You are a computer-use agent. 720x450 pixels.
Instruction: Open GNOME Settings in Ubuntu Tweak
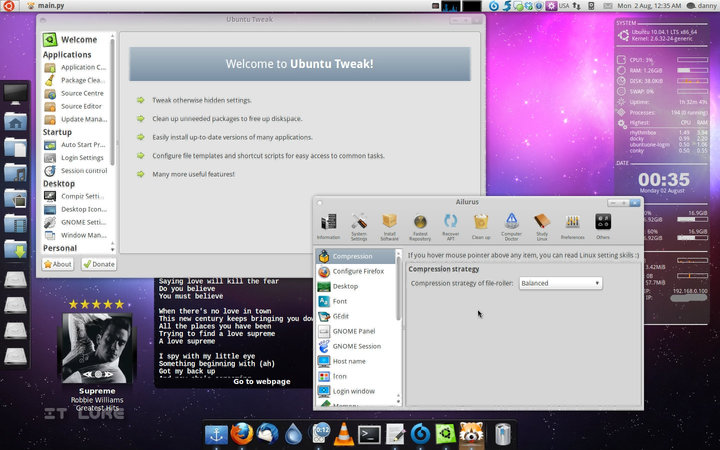76,222
